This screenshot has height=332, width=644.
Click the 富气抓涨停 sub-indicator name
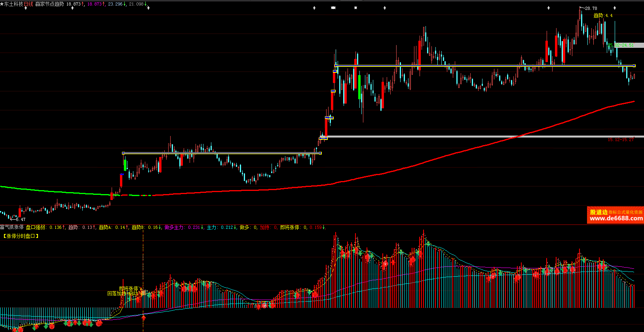pos(12,227)
